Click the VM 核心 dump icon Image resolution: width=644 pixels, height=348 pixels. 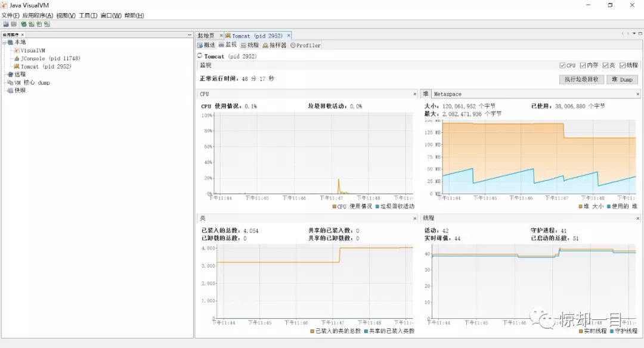tap(10, 82)
